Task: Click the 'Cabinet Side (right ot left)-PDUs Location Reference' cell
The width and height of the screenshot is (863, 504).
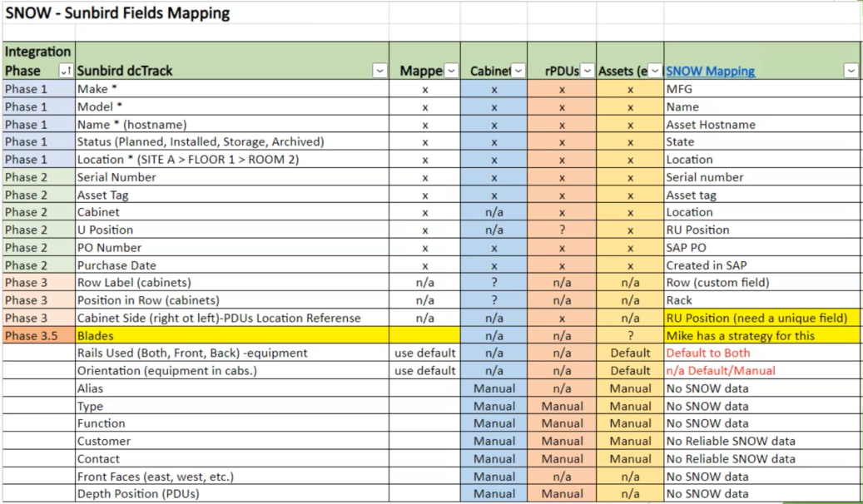Action: [x=231, y=318]
